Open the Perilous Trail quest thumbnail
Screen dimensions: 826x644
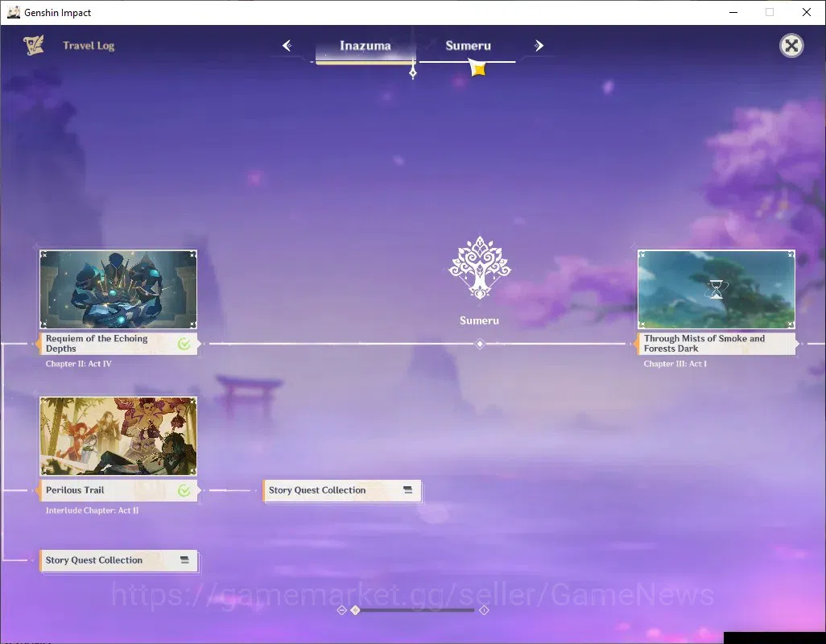[118, 436]
